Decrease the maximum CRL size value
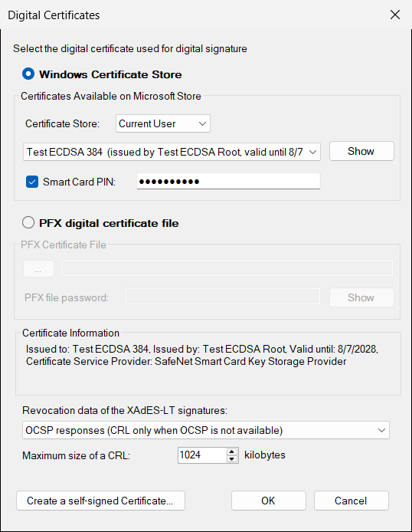The width and height of the screenshot is (412, 532). click(232, 459)
